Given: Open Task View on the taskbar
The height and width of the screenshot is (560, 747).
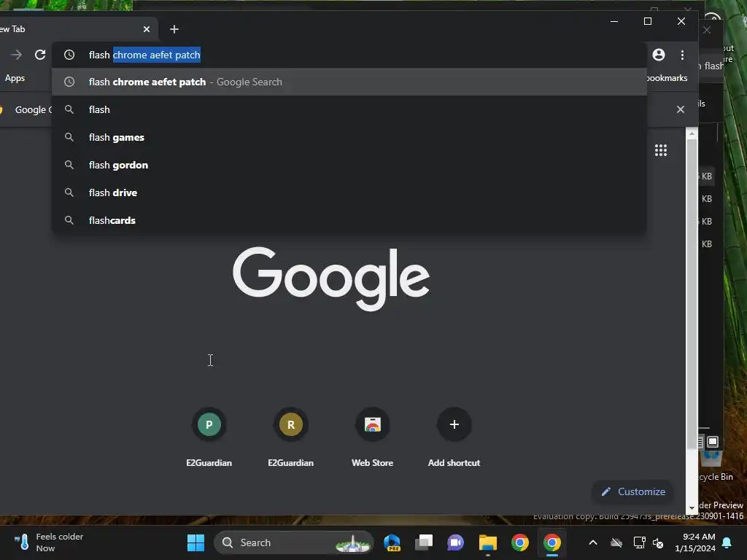Looking at the screenshot, I should [x=424, y=542].
